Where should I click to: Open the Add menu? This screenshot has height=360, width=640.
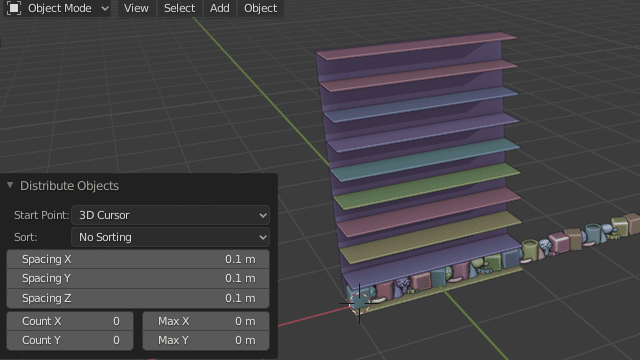[x=220, y=8]
